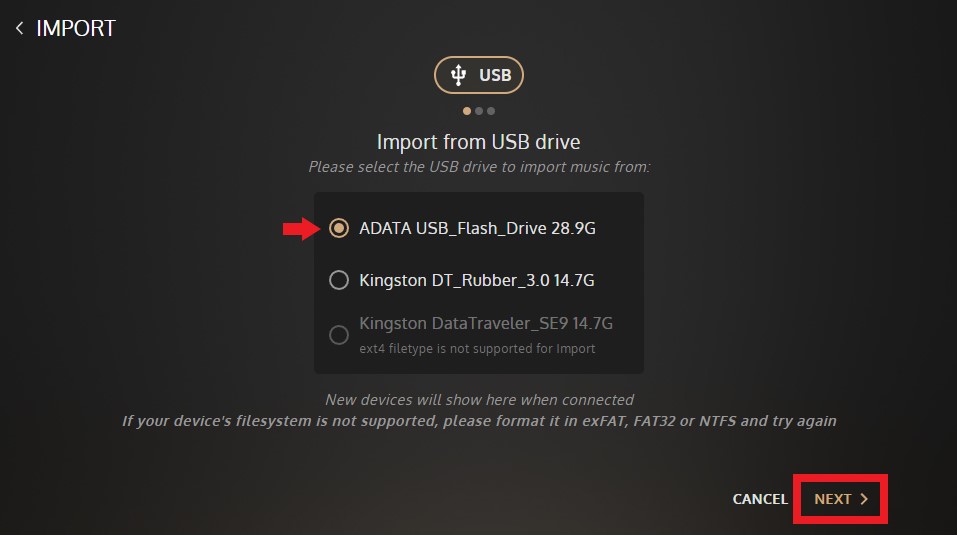957x535 pixels.
Task: Click the back arrow beside IMPORT
Action: [x=20, y=28]
